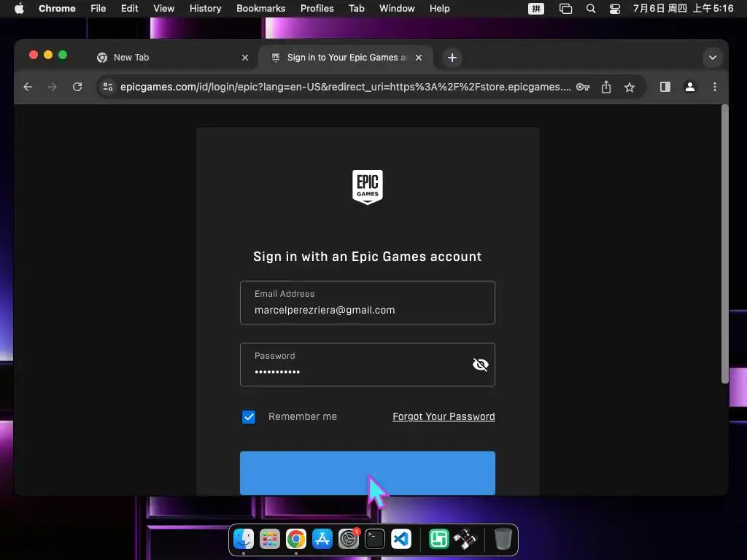The height and width of the screenshot is (560, 747).
Task: Open Terminal from the Dock
Action: tap(375, 539)
